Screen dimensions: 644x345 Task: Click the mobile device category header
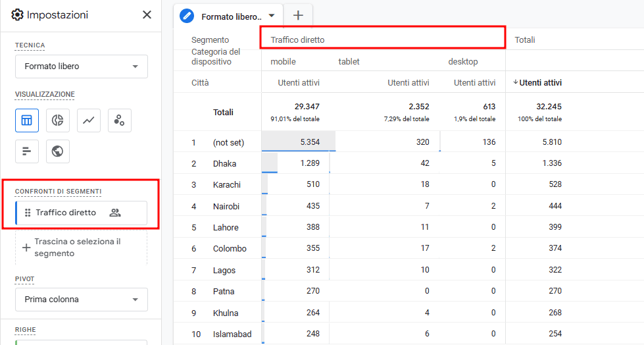[283, 62]
